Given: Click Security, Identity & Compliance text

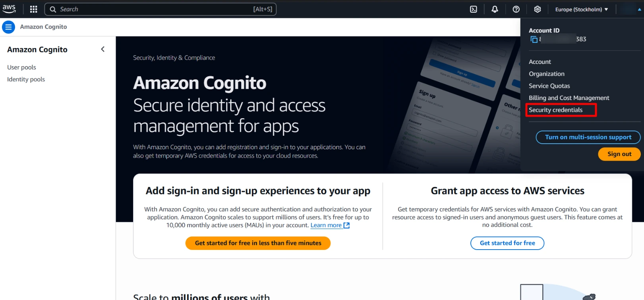Looking at the screenshot, I should [x=174, y=58].
